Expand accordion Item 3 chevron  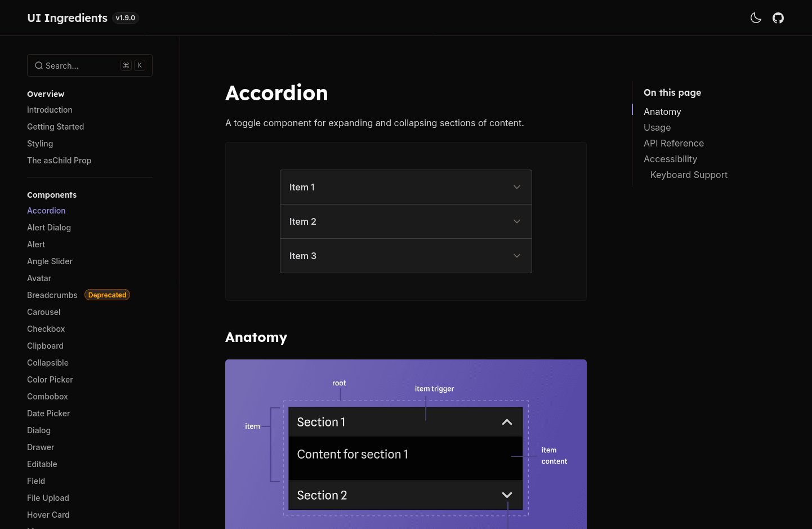click(516, 256)
